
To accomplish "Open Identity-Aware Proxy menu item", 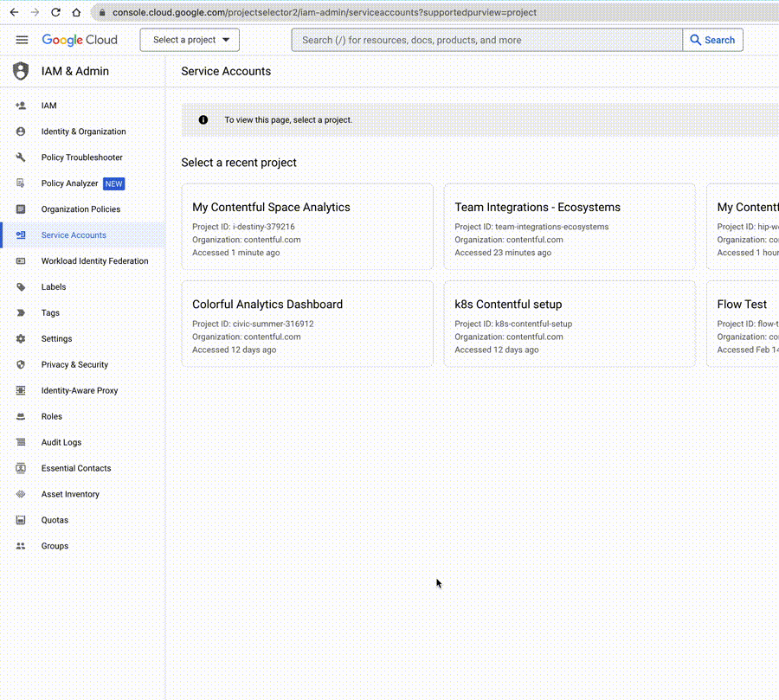I will (83, 390).
